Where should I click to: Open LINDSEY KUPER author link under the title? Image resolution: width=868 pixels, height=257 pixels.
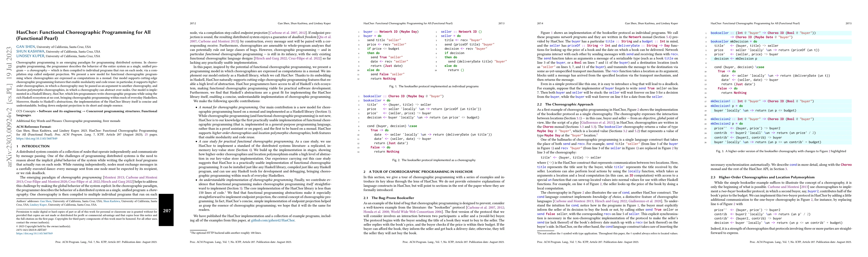coord(31,56)
